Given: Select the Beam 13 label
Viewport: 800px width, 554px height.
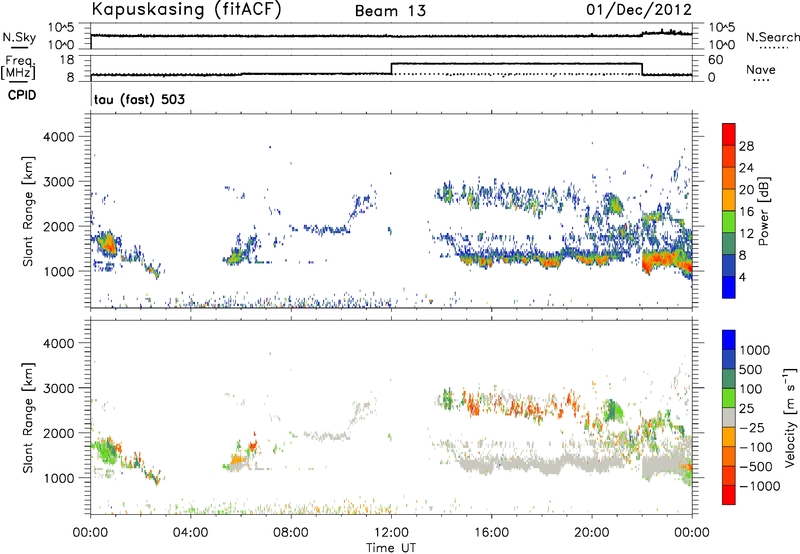Looking at the screenshot, I should pos(390,11).
